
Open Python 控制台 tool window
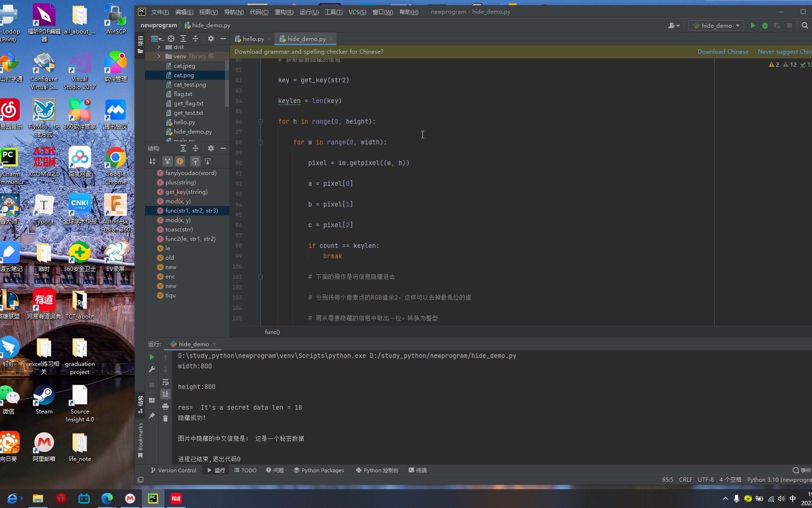point(377,470)
